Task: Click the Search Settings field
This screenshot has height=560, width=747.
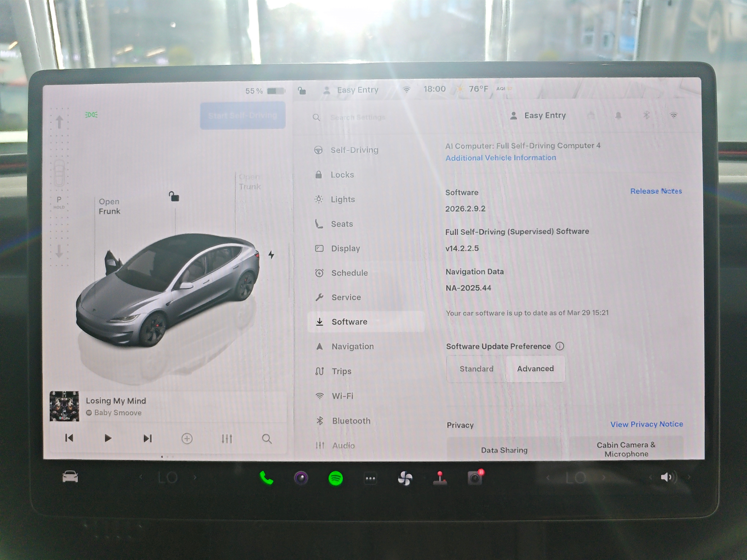Action: click(x=358, y=117)
